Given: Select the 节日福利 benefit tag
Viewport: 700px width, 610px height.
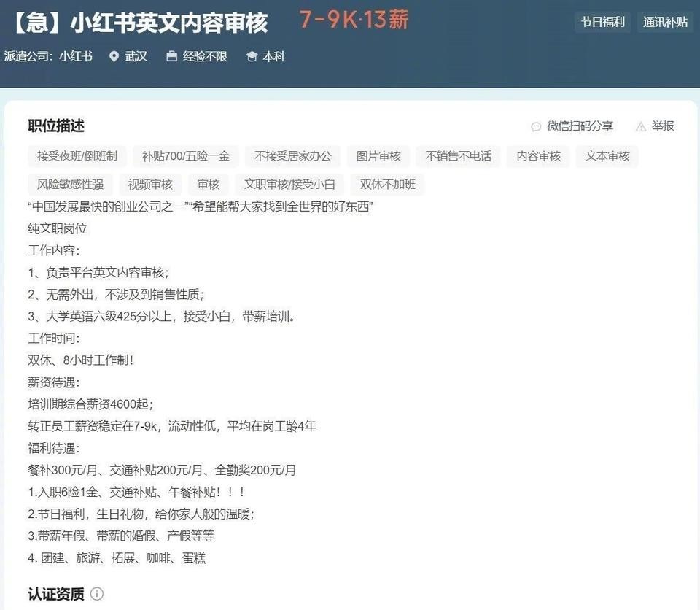Looking at the screenshot, I should (602, 22).
